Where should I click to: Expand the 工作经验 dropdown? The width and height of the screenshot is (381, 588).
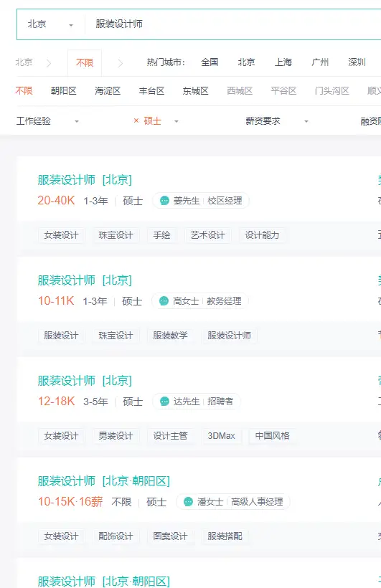[x=47, y=121]
